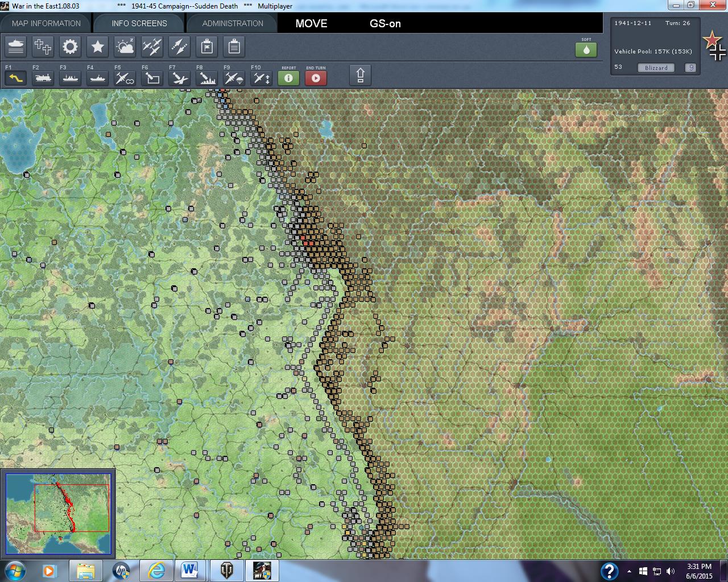The height and width of the screenshot is (582, 728).
Task: Click the taskbar clock showing 3:31 PM
Action: pos(699,571)
